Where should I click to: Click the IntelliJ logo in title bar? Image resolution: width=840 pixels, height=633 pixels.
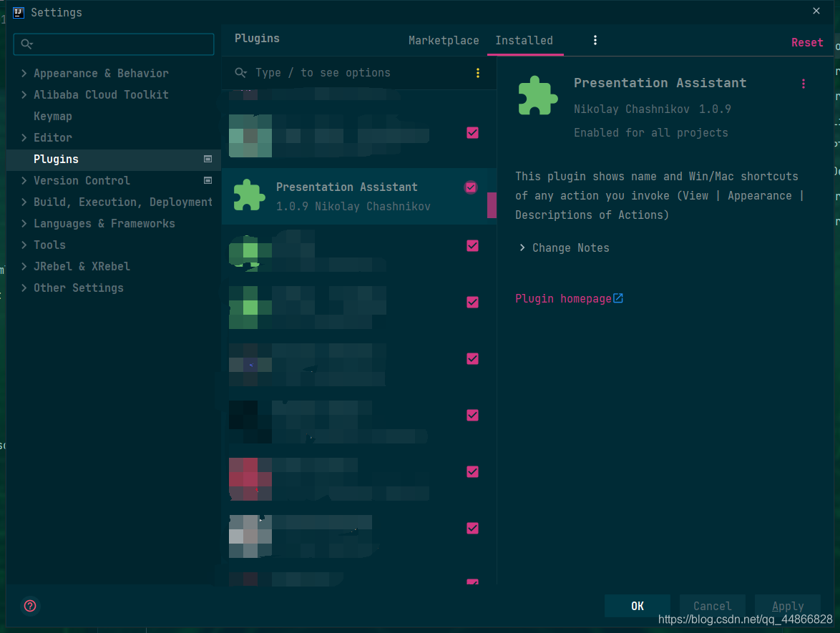18,13
